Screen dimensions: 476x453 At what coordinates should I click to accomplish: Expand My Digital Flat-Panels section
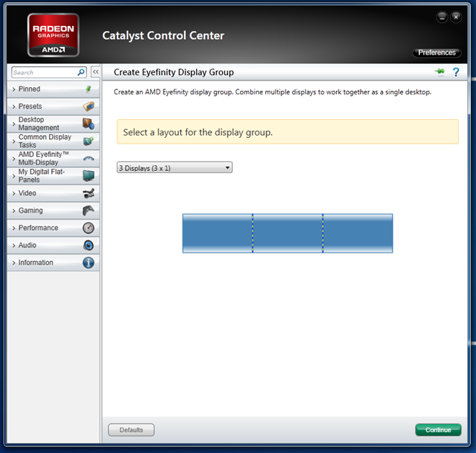coord(53,176)
